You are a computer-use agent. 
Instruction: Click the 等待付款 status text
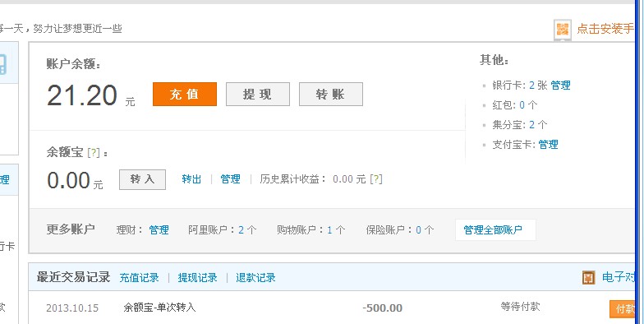(x=520, y=307)
